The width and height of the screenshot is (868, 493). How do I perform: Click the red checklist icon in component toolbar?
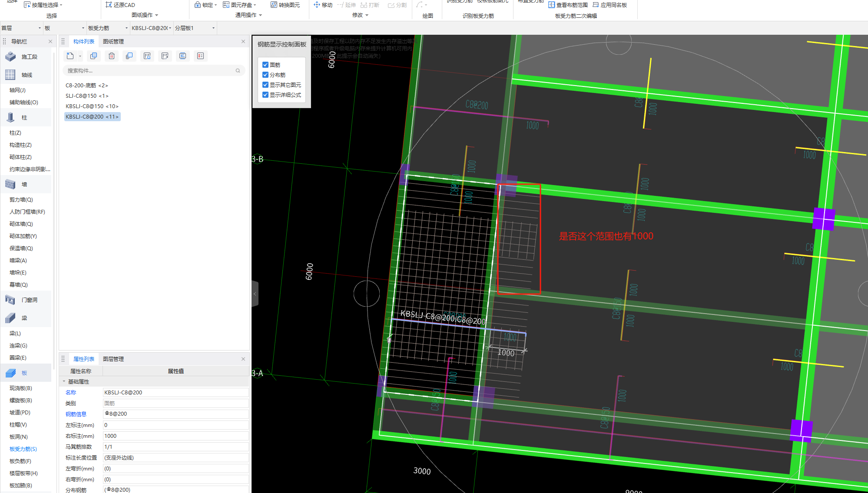tap(200, 56)
